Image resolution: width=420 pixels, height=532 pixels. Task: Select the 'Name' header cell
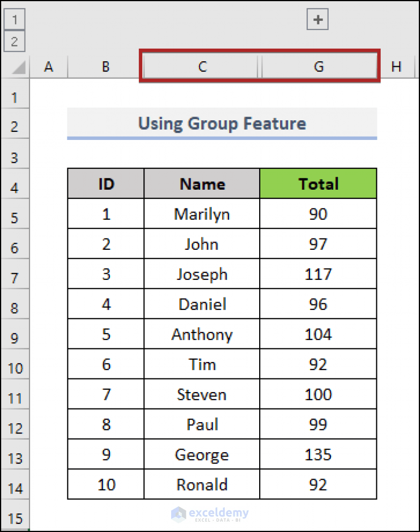(x=201, y=184)
